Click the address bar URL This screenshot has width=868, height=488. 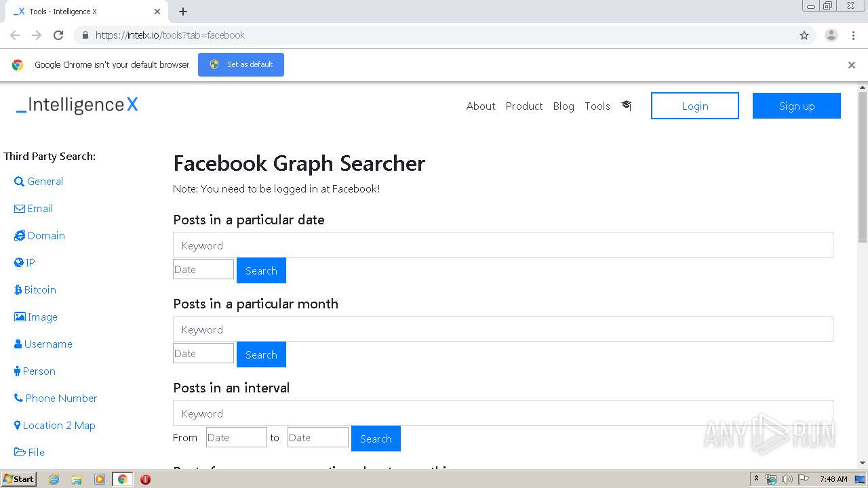click(x=170, y=35)
